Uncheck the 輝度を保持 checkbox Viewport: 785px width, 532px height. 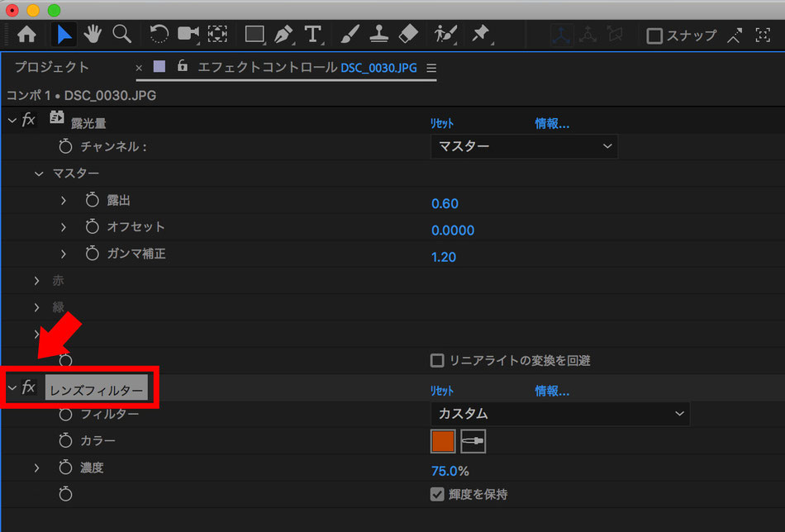(437, 495)
